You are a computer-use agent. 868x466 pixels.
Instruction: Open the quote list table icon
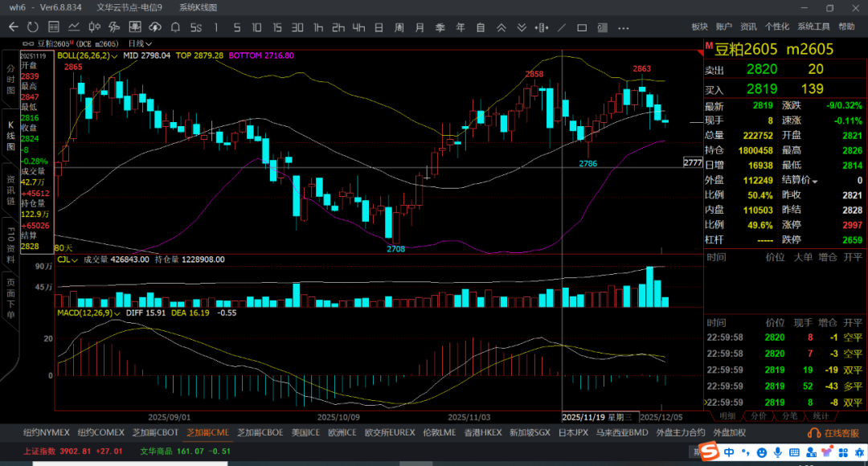point(54,27)
